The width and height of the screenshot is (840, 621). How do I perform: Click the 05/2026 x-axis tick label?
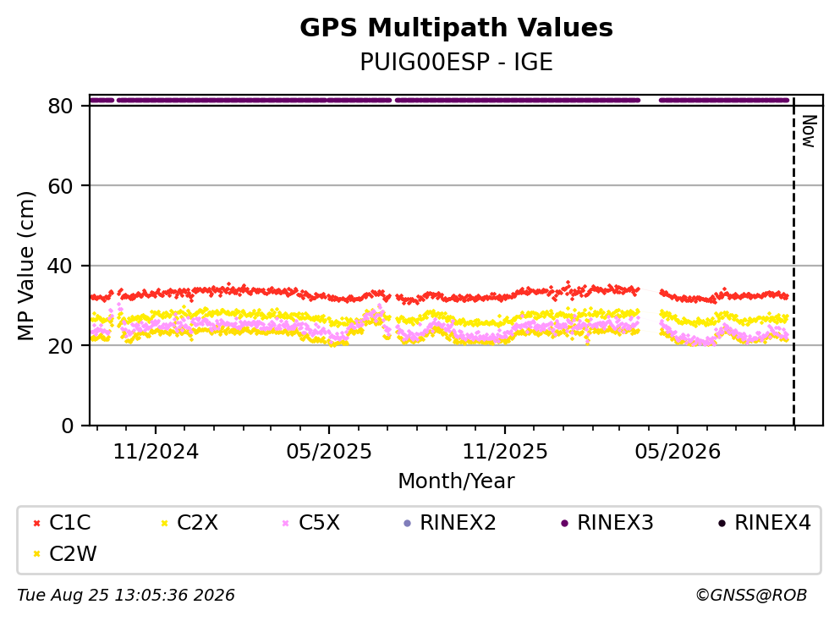pos(678,452)
